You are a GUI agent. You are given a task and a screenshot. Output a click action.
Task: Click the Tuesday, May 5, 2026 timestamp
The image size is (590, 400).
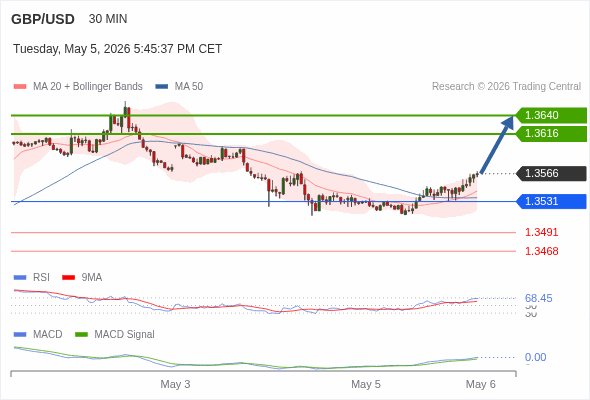(x=117, y=49)
